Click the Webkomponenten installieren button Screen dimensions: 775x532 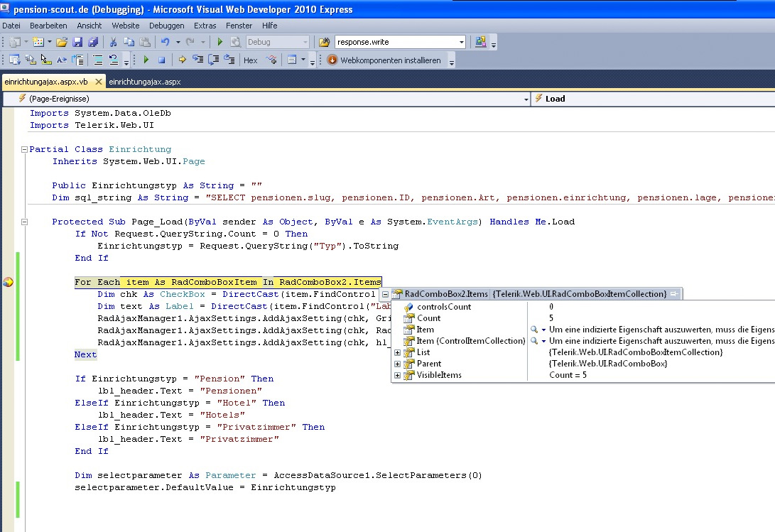pyautogui.click(x=384, y=60)
